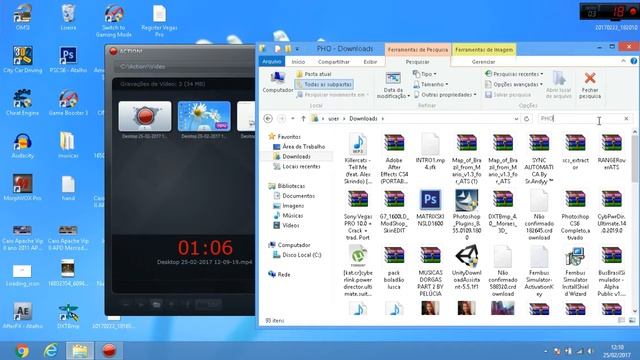Open Internet Explorer from taskbar
Image resolution: width=640 pixels, height=360 pixels.
[51, 351]
